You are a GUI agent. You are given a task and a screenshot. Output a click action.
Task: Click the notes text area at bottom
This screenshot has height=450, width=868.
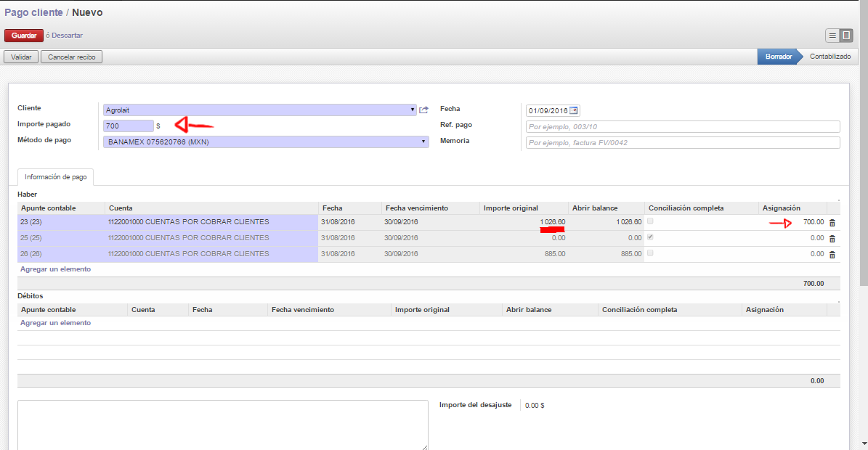[222, 425]
